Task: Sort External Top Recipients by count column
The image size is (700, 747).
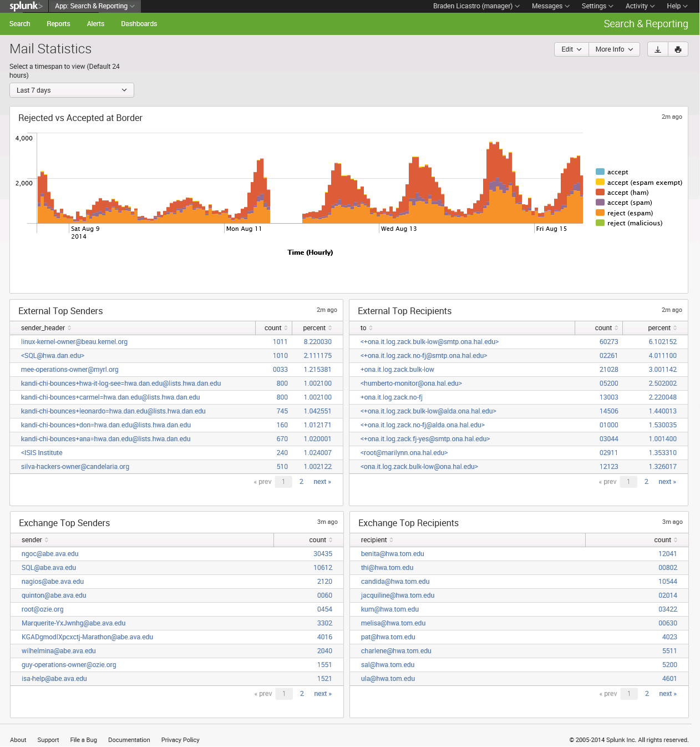Action: 606,328
